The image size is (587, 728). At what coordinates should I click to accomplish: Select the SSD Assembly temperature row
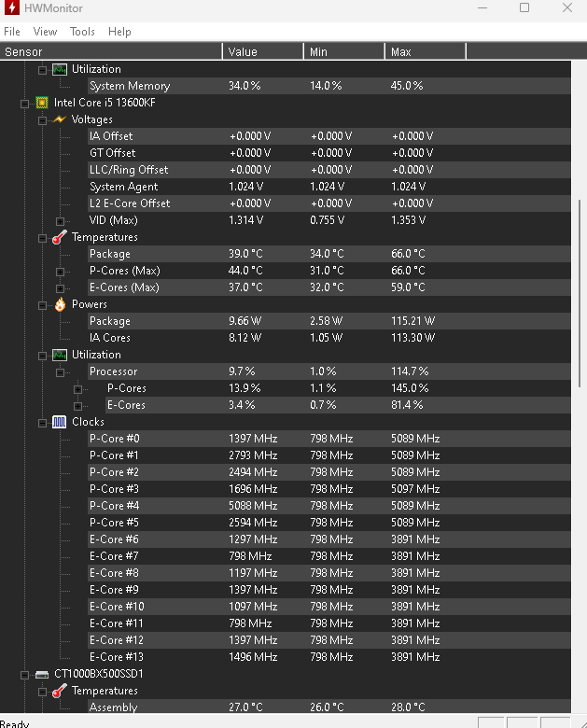(x=329, y=707)
